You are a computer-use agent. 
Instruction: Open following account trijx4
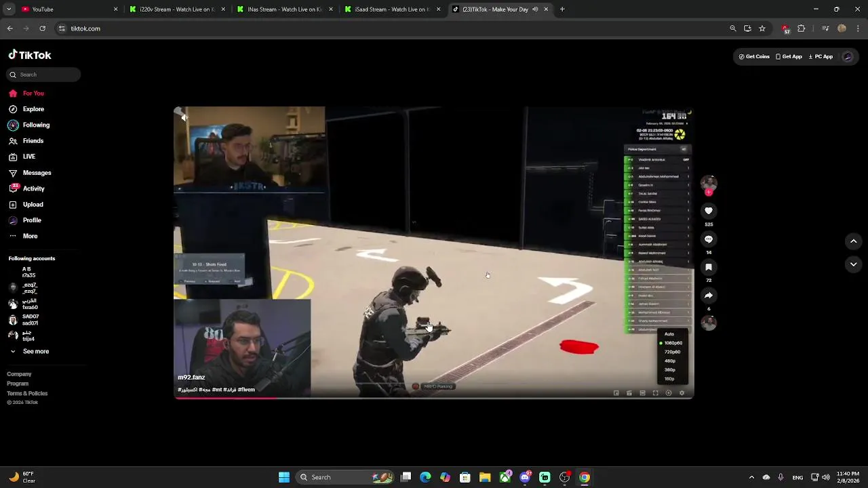click(22, 335)
